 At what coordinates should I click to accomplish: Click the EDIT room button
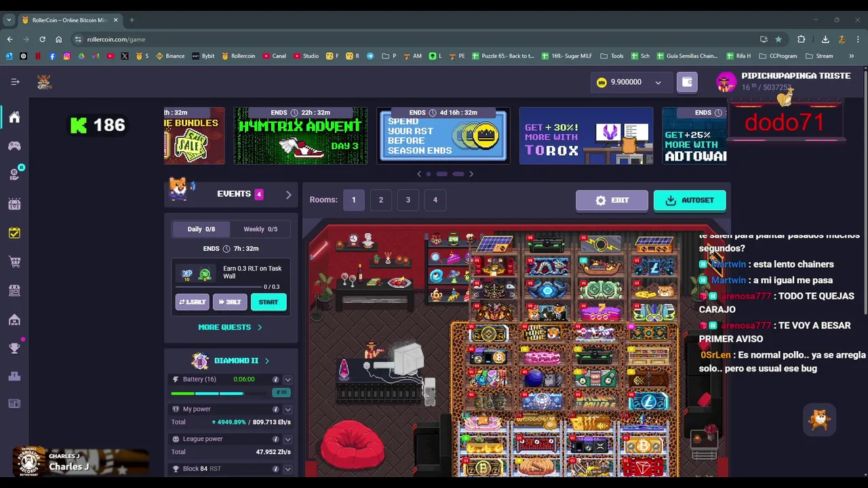click(x=612, y=201)
